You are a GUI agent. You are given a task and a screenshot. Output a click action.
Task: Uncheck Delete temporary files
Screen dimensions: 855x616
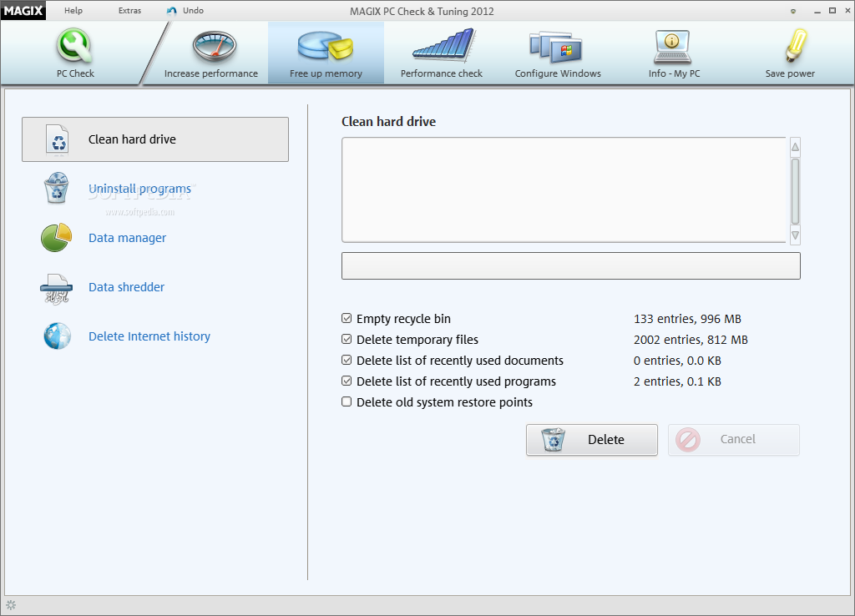347,339
